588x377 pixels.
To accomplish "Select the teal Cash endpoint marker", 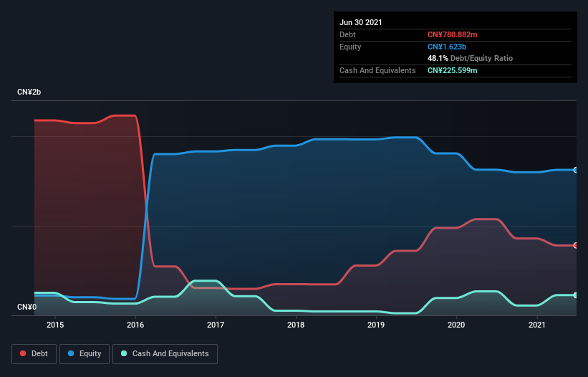I will click(x=576, y=295).
